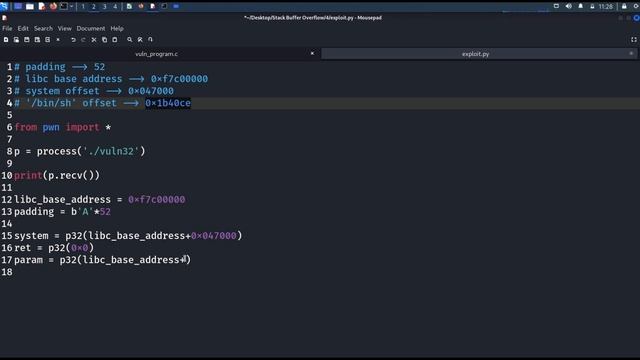Viewport: 640px width, 360px height.
Task: Open the terminal launcher in panel
Action: pos(64,6)
